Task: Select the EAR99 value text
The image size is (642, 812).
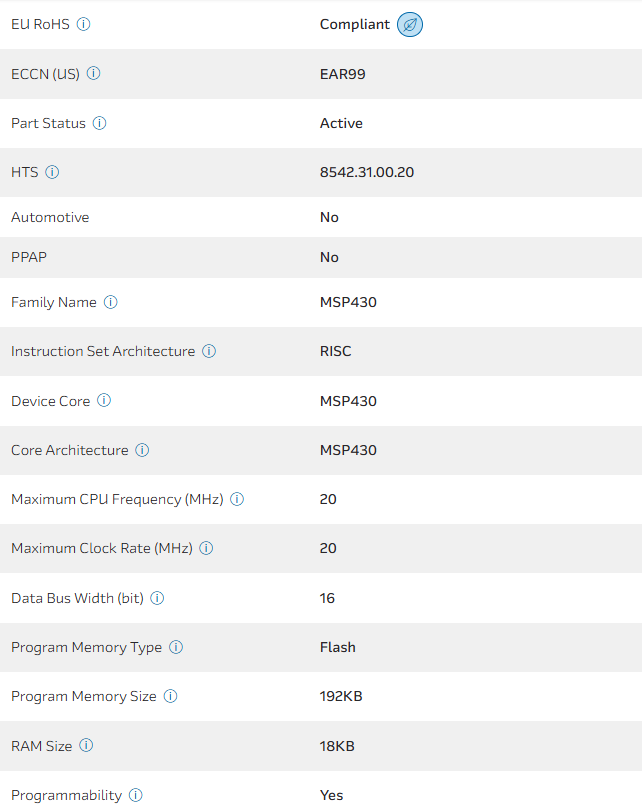Action: tap(343, 73)
